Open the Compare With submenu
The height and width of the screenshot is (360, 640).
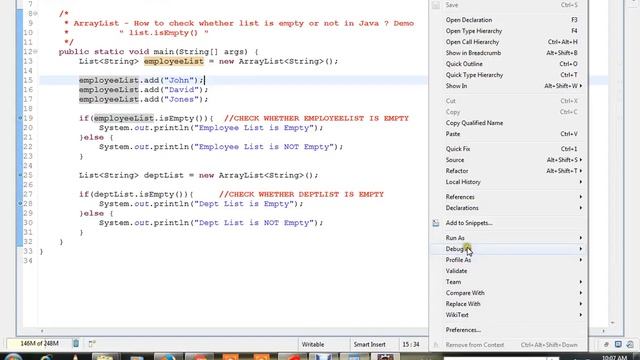[x=508, y=293]
